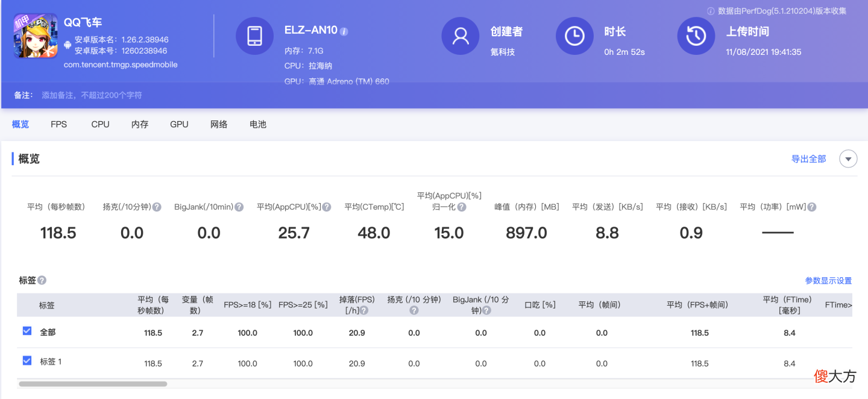The width and height of the screenshot is (868, 399).
Task: Uncheck the 全部 row checkbox
Action: (x=27, y=331)
